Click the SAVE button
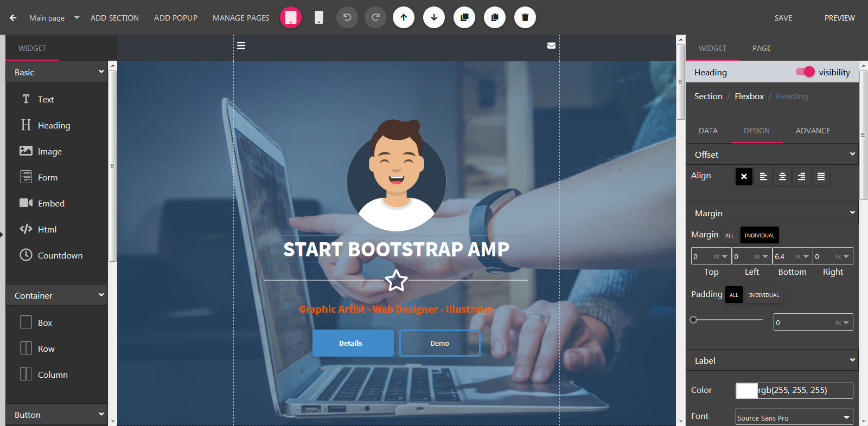The height and width of the screenshot is (426, 868). (783, 18)
